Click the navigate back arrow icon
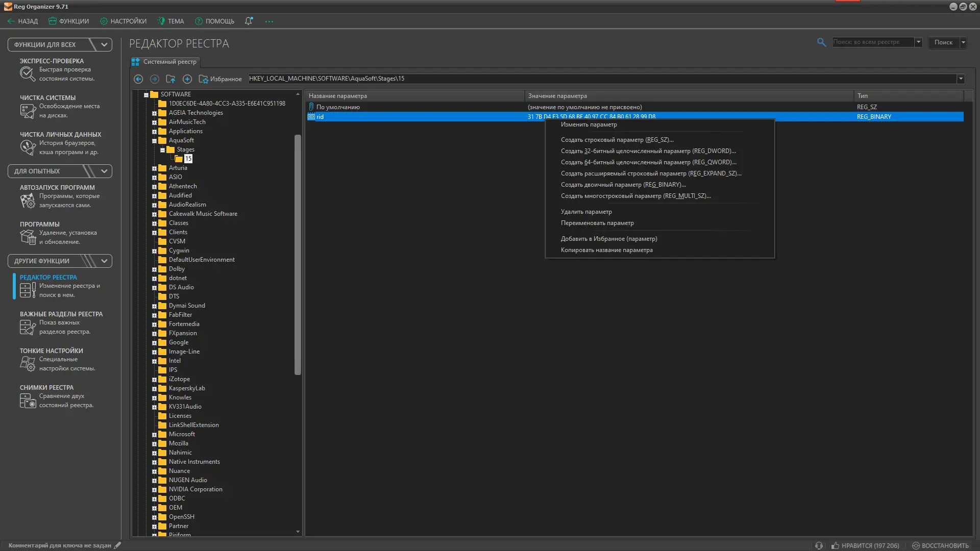 (138, 79)
